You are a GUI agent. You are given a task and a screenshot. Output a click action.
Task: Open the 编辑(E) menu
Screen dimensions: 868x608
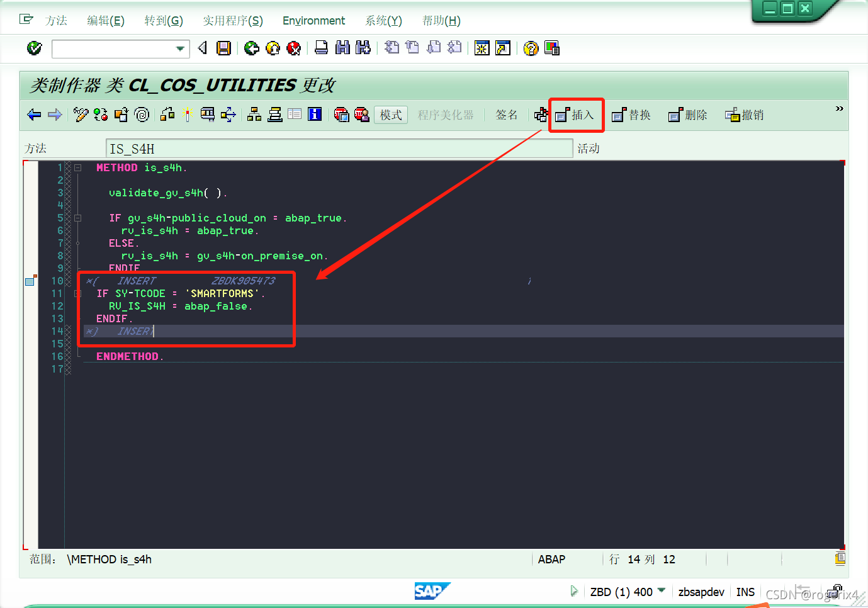tap(106, 21)
